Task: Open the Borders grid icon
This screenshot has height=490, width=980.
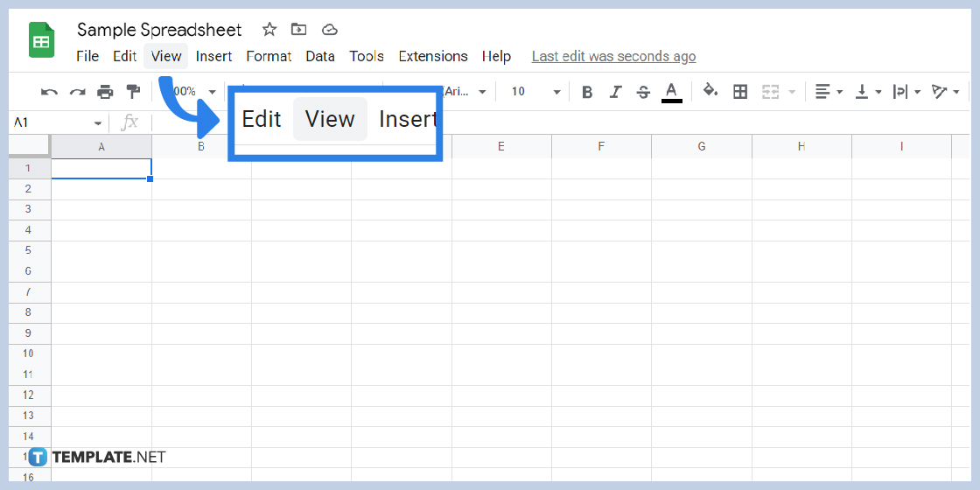Action: (740, 92)
